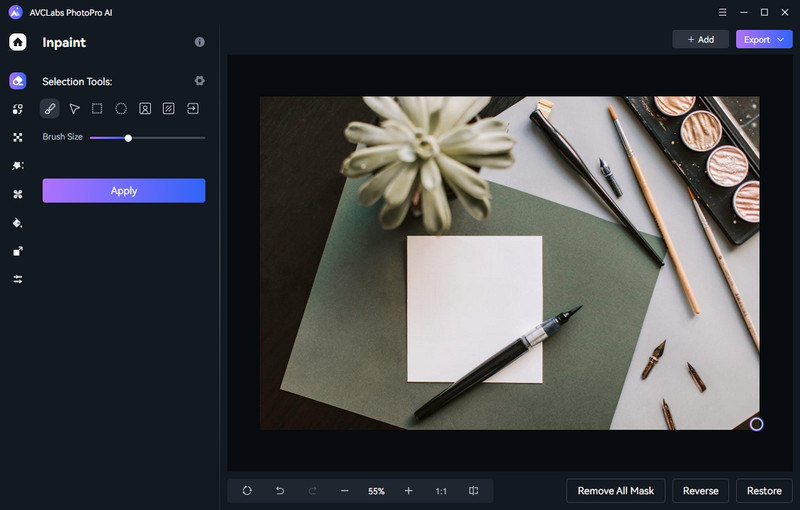
Task: Zoom in with the plus button
Action: [x=408, y=491]
